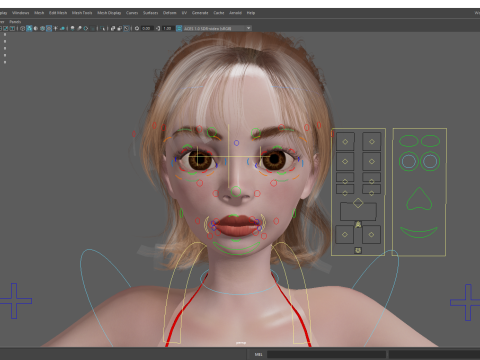
Task: Open the Windows menu
Action: click(21, 13)
